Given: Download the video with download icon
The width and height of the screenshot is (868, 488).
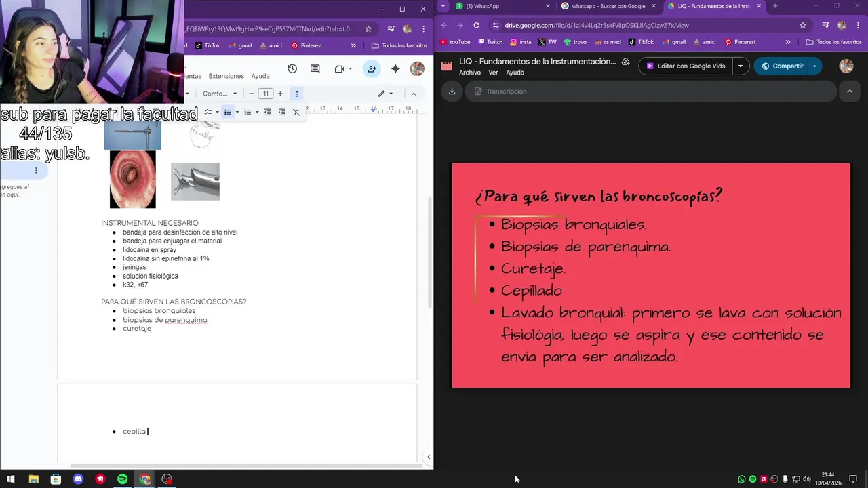Looking at the screenshot, I should 452,91.
